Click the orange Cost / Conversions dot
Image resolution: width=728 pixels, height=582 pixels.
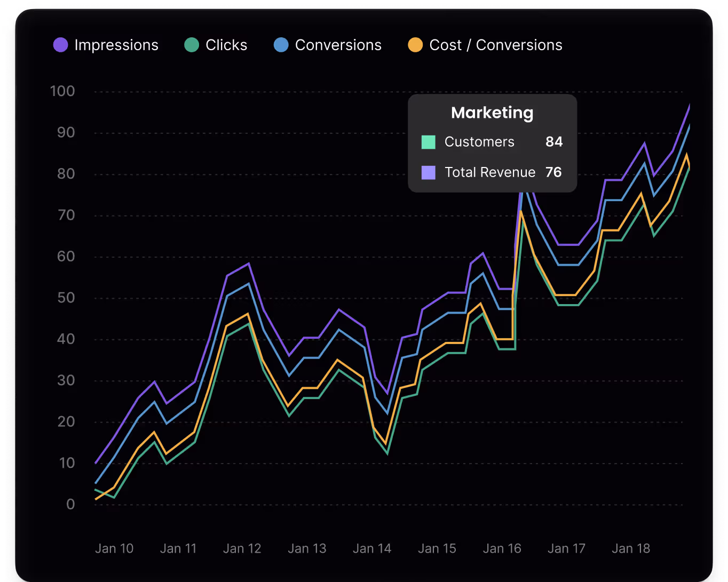[x=415, y=45]
